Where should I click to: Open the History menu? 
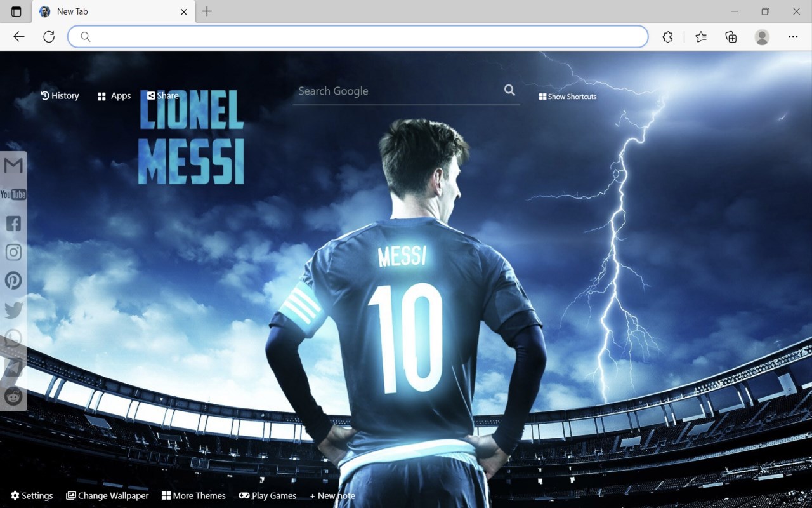(x=60, y=96)
